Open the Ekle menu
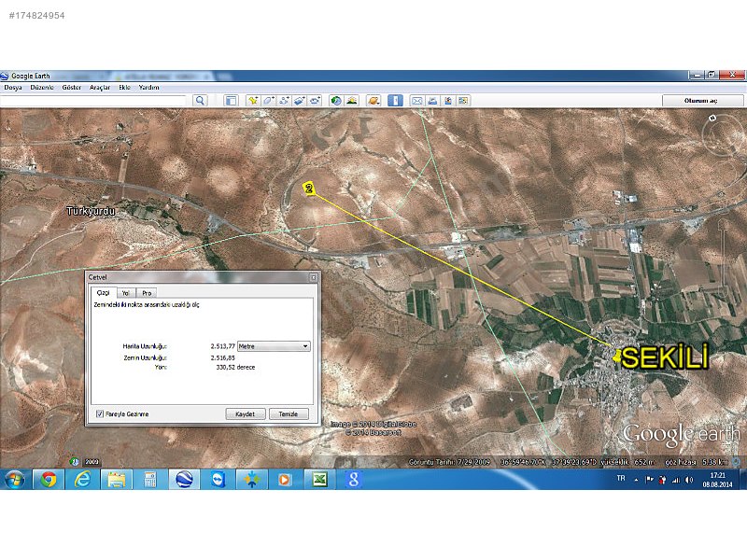 click(x=125, y=88)
